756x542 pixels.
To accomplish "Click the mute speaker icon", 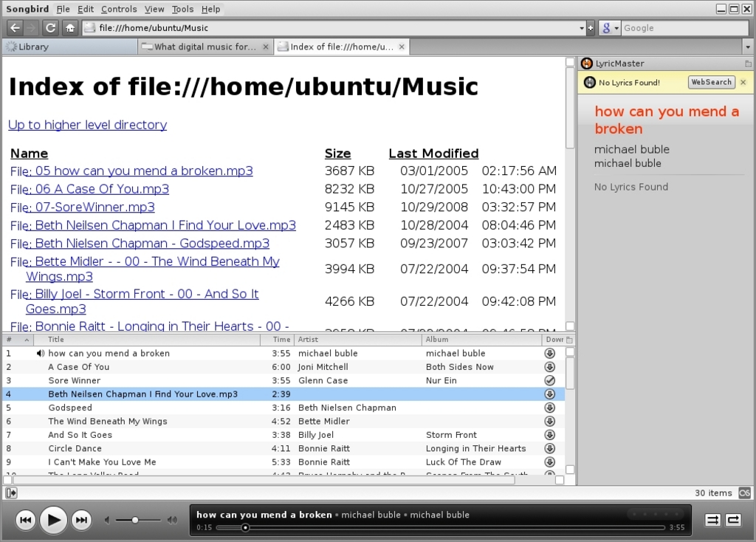I will click(x=107, y=520).
